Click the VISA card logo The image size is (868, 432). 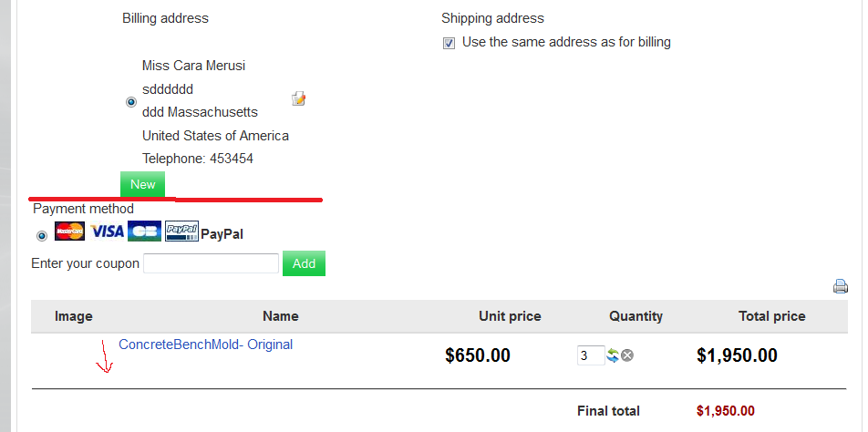107,231
